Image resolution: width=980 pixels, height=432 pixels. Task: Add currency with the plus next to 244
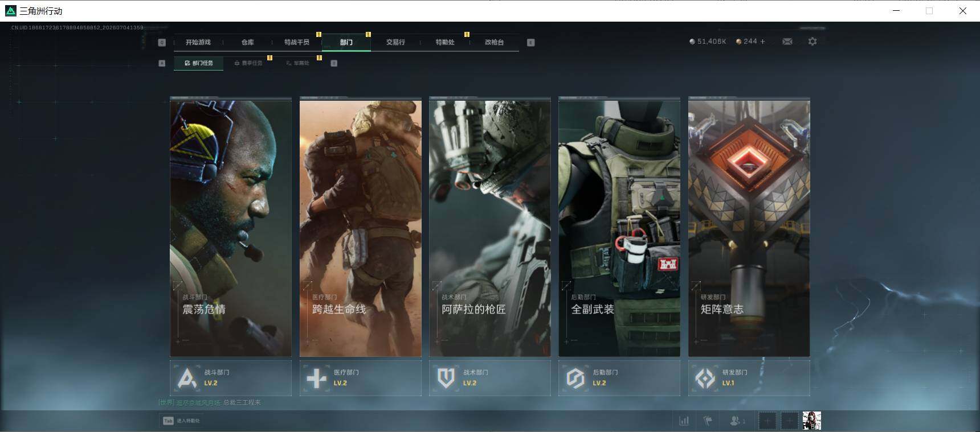pos(763,42)
